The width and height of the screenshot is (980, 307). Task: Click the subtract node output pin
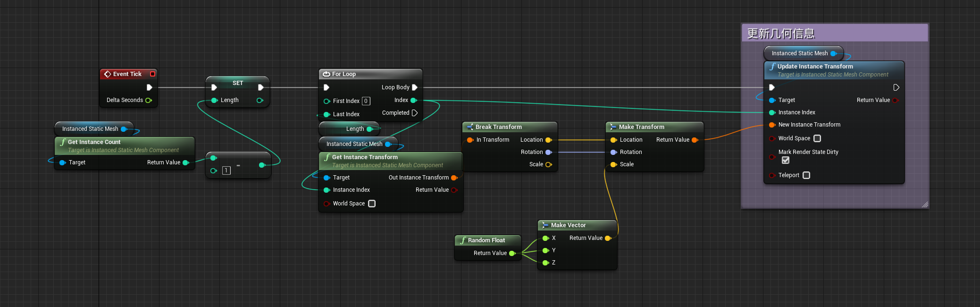coord(262,165)
